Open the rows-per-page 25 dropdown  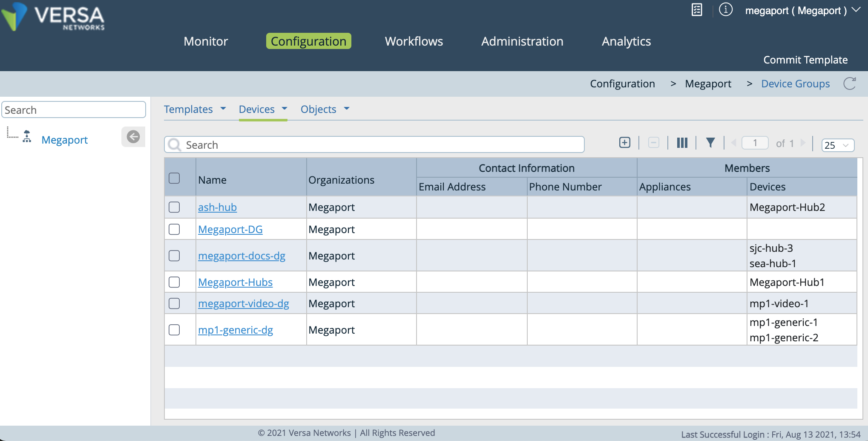pos(837,145)
